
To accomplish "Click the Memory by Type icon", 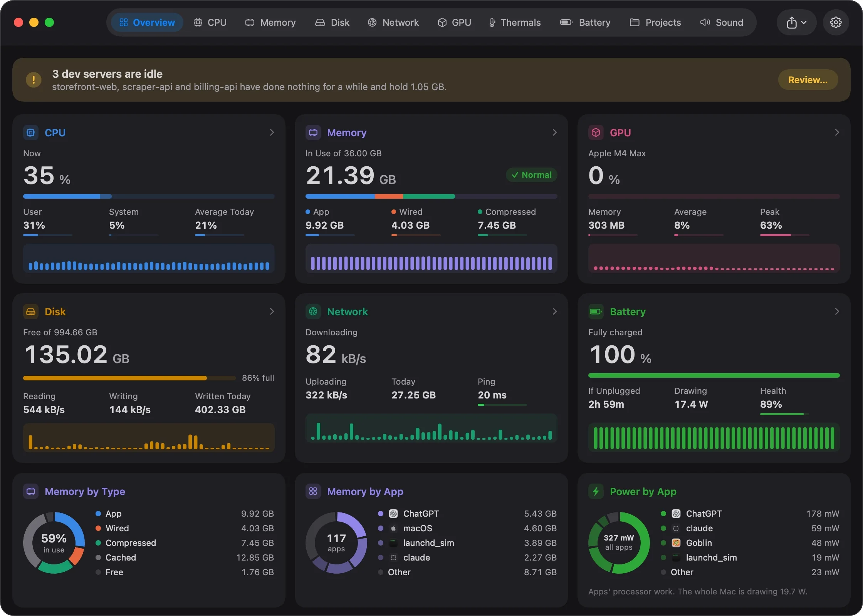I will pos(31,491).
